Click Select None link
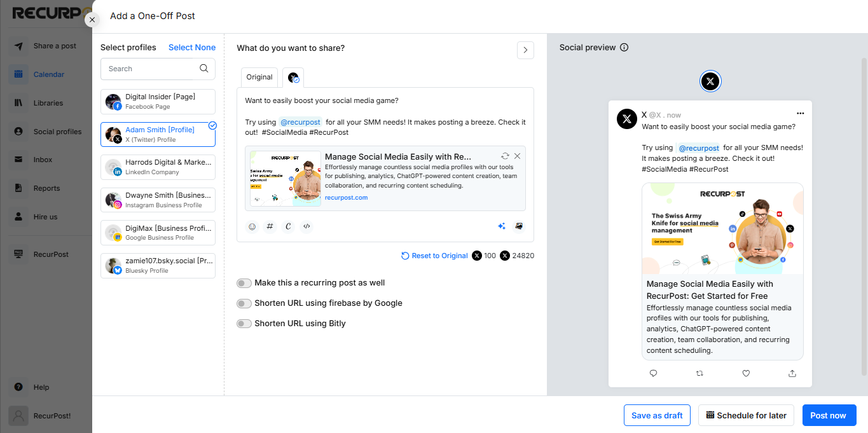Viewport: 868px width, 433px height. (192, 48)
